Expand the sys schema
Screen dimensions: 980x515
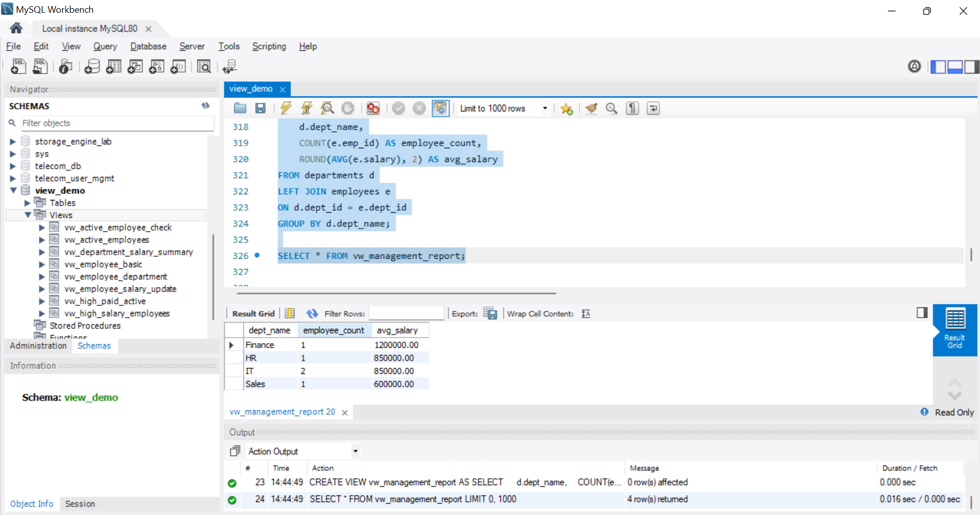click(x=13, y=154)
